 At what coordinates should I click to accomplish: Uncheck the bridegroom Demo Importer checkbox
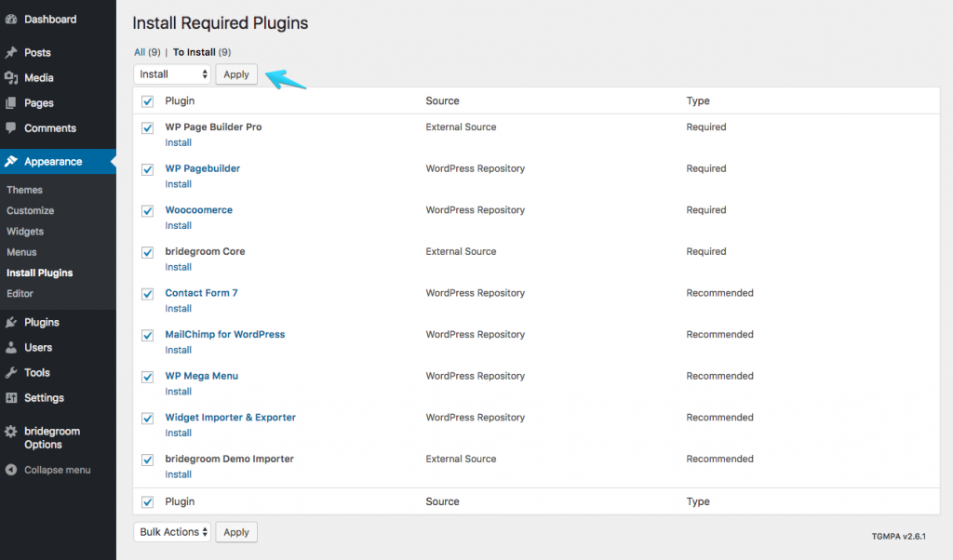(148, 460)
